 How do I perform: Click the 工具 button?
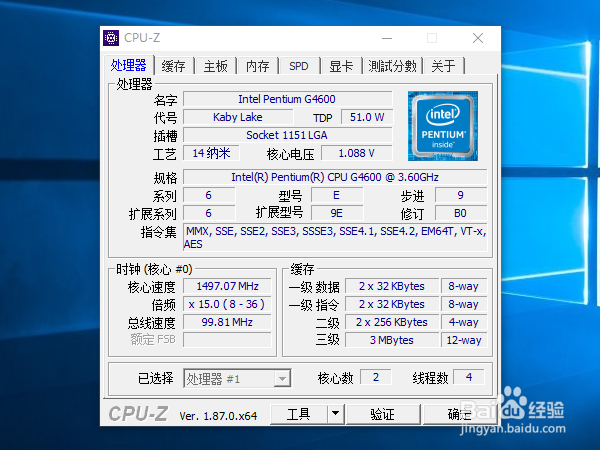pos(298,414)
